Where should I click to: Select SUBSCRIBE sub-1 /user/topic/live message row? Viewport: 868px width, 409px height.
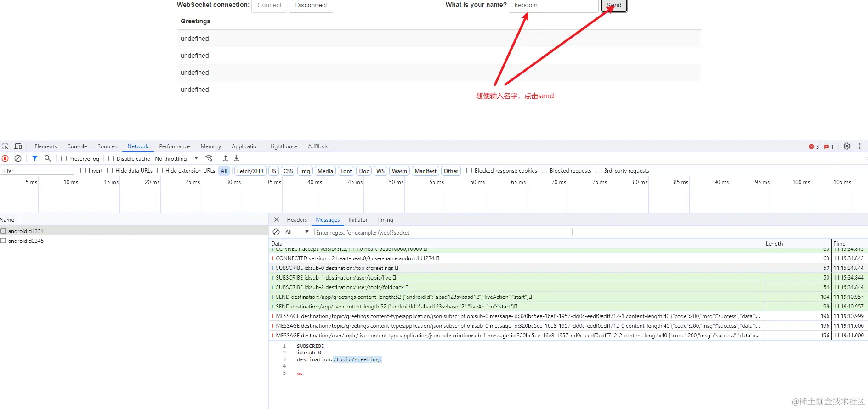coord(568,278)
